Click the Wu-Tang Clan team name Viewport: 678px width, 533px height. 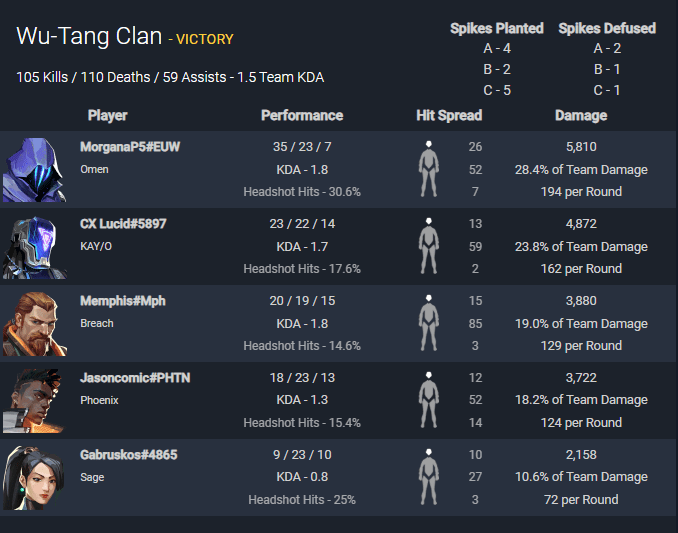point(89,36)
